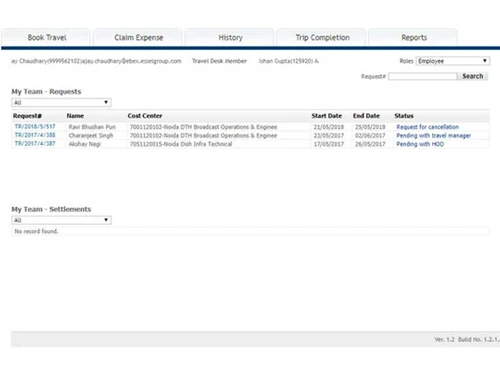Select the name Ravi Bhushan Puri
500x375 pixels.
92,127
